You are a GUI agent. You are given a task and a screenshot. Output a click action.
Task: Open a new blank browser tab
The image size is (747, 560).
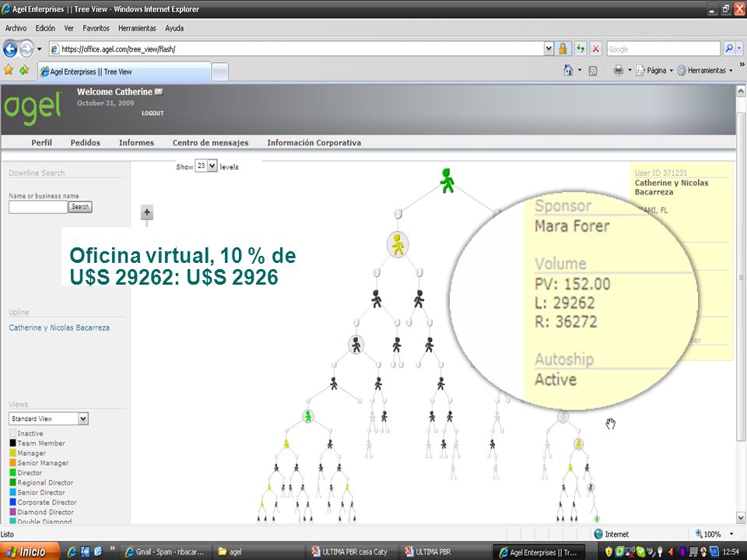pyautogui.click(x=219, y=72)
